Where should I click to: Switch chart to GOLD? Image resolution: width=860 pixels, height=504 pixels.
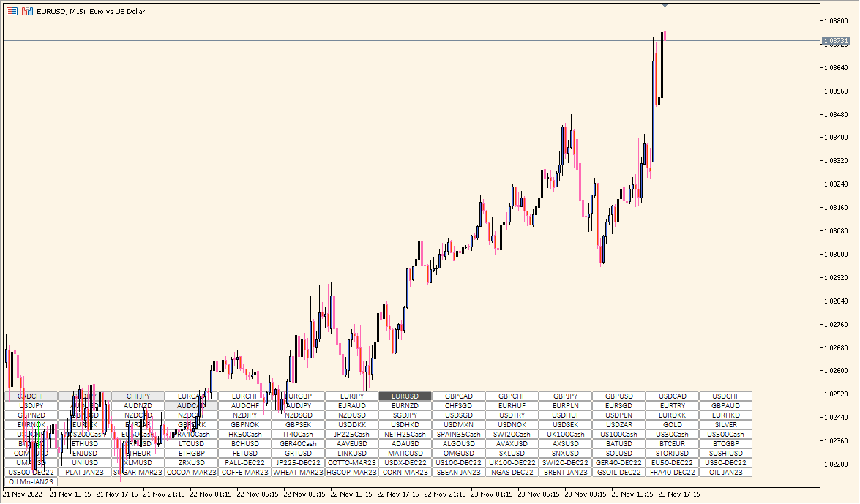[673, 425]
